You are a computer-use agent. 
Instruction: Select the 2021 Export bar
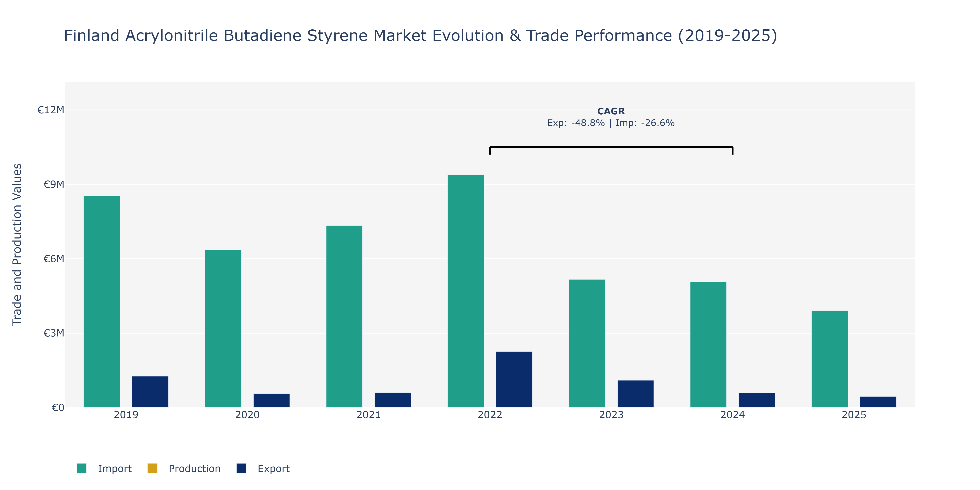click(x=393, y=400)
